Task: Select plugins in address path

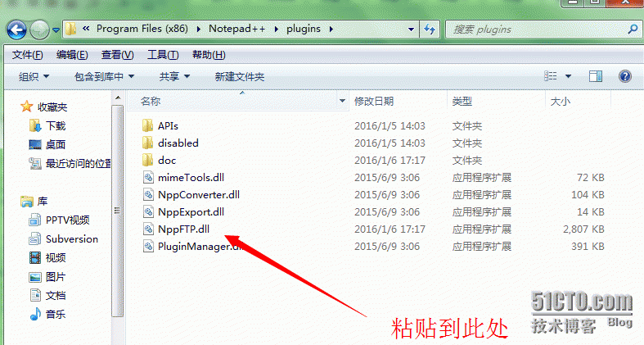Action: click(x=304, y=29)
